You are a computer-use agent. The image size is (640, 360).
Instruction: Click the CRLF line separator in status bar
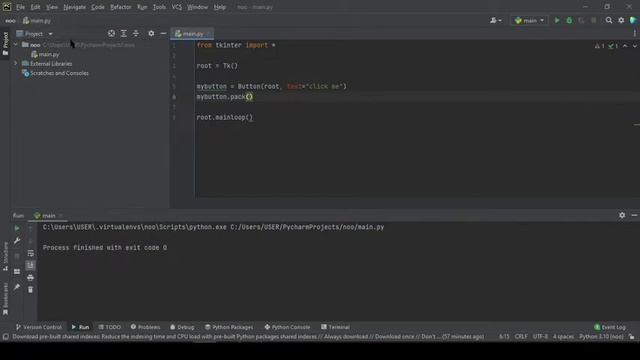521,337
